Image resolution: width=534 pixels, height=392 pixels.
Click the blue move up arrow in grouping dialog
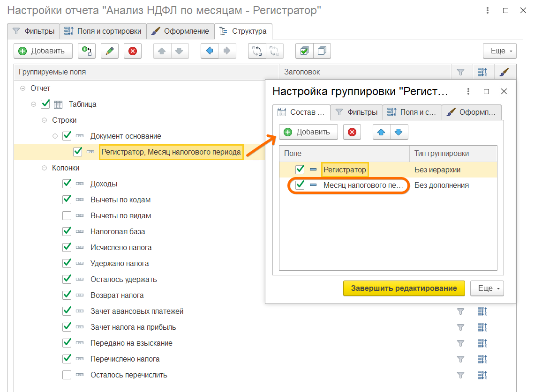(381, 132)
